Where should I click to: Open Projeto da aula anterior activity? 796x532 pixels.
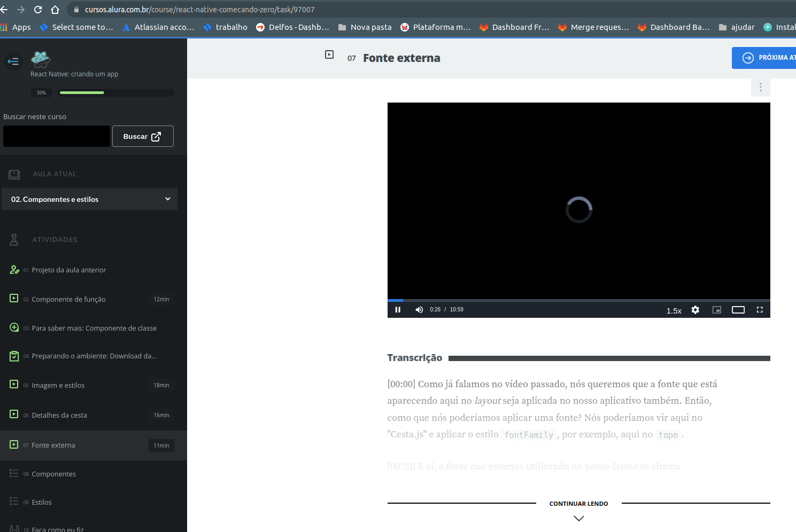[x=69, y=270]
